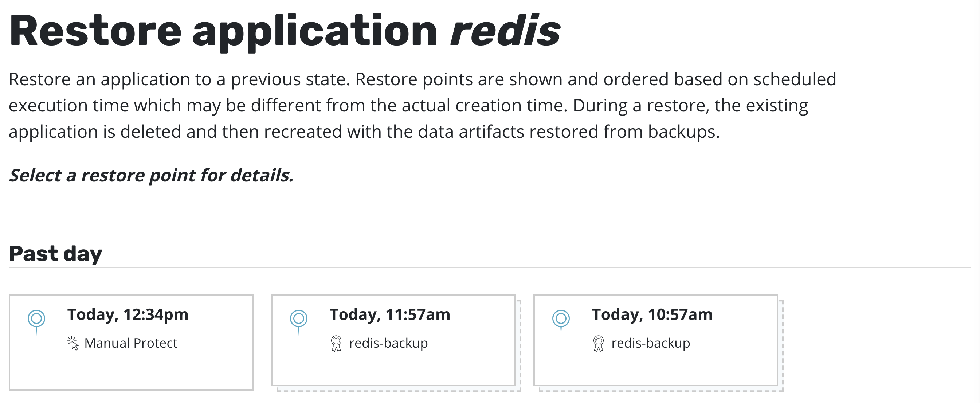The height and width of the screenshot is (403, 980).
Task: Click the pin icon on the 12:34pm restore point
Action: click(x=36, y=319)
